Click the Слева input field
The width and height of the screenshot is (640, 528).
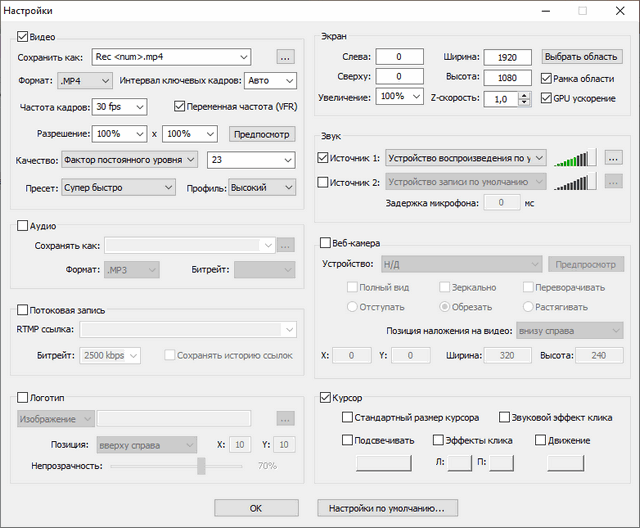400,57
